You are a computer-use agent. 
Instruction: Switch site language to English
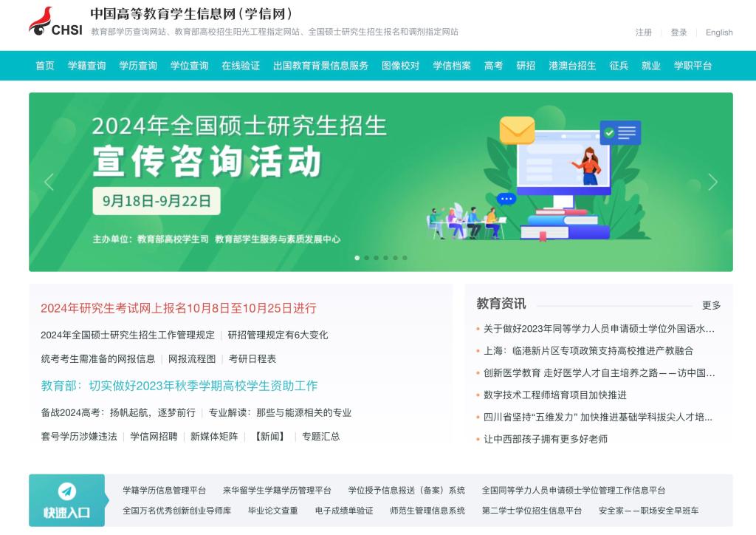(718, 33)
